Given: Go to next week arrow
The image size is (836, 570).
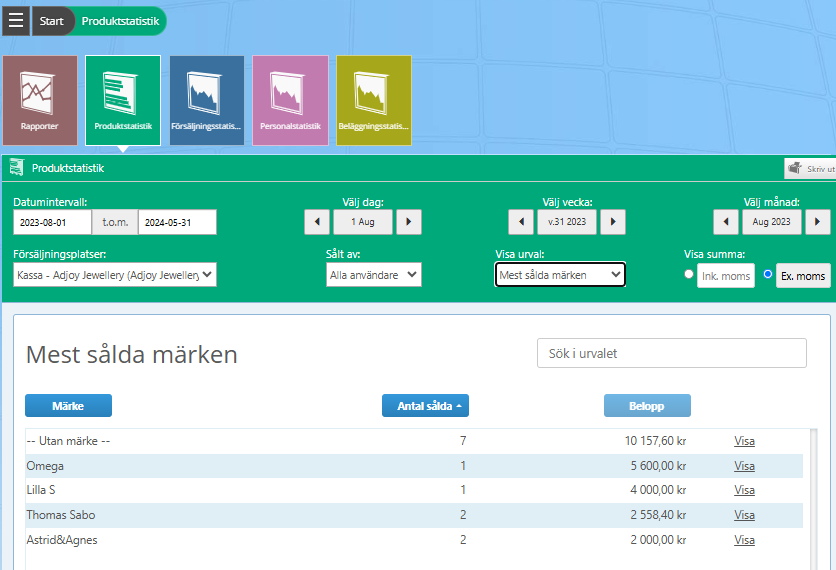Looking at the screenshot, I should (613, 222).
